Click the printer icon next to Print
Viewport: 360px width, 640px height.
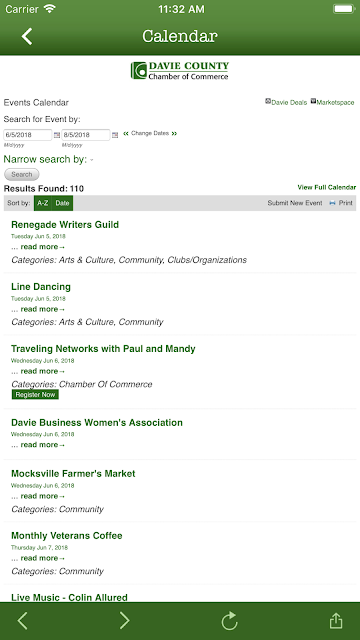coord(332,203)
